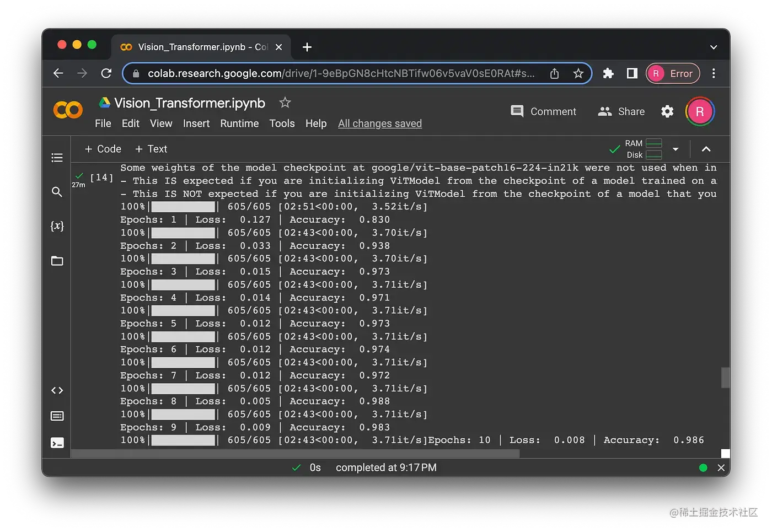Open Colab settings gear icon
The image size is (772, 532).
(x=667, y=111)
